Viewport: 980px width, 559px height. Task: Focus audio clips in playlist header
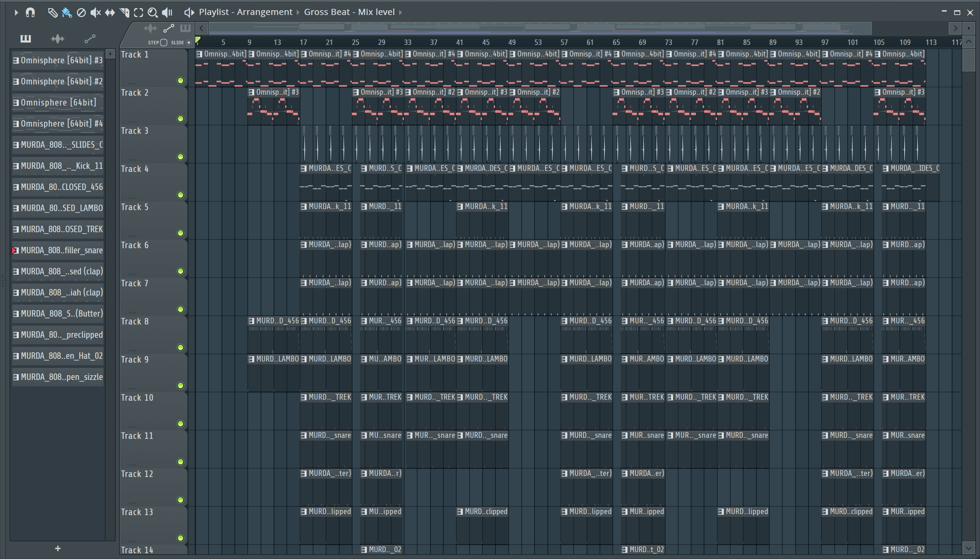[150, 28]
